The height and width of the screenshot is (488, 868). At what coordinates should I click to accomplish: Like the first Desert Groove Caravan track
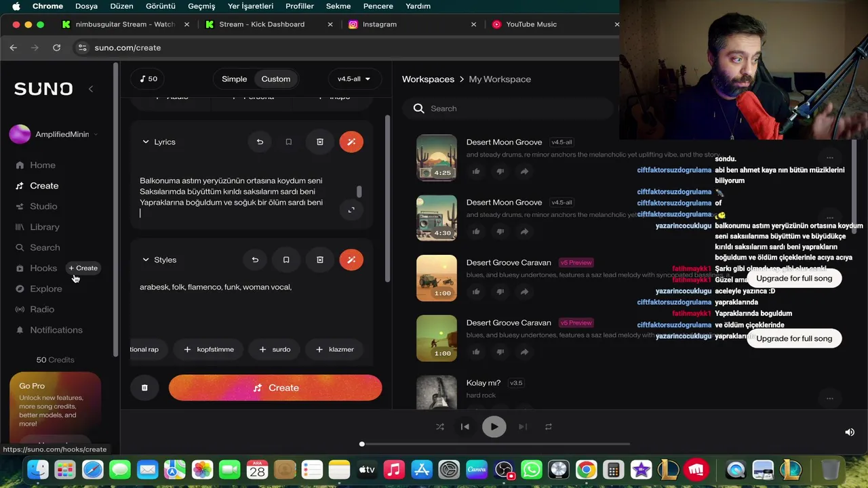[476, 292]
